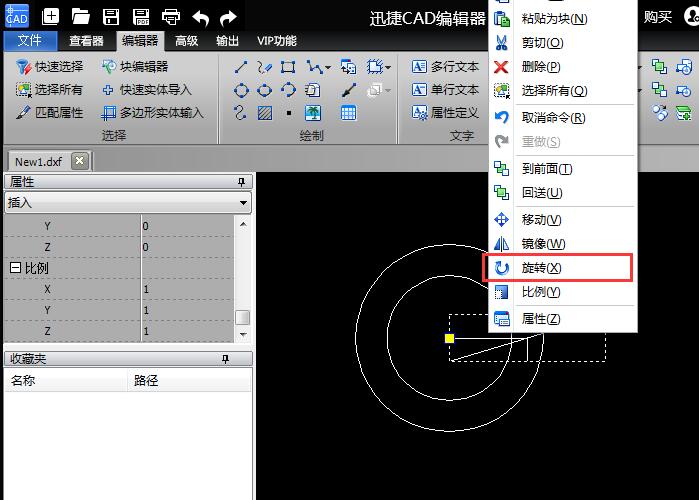Expand the polyline tool dropdown arrow
This screenshot has width=699, height=500.
326,68
